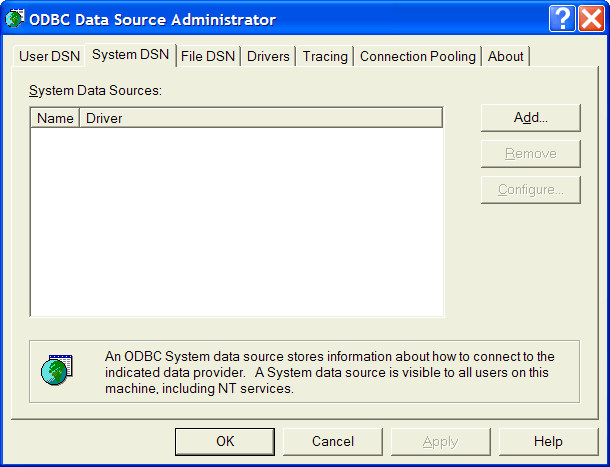Click the Add... button

(531, 118)
